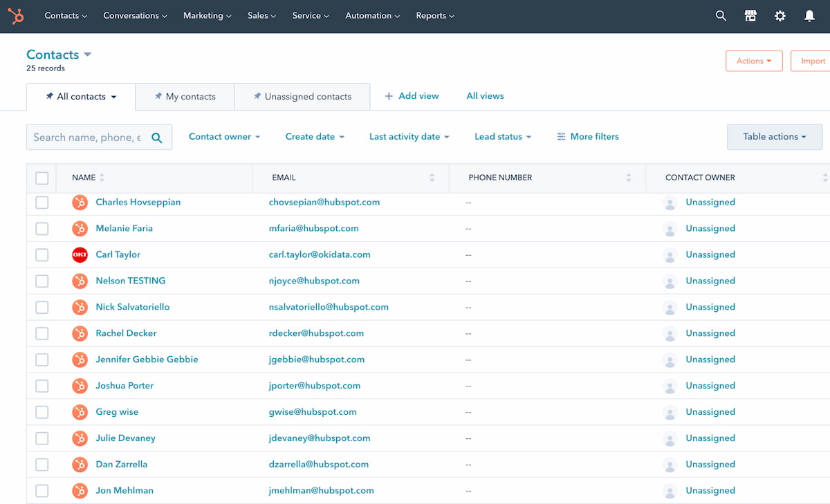The width and height of the screenshot is (830, 504).
Task: Open Joshua Porter's contact record
Action: point(124,386)
